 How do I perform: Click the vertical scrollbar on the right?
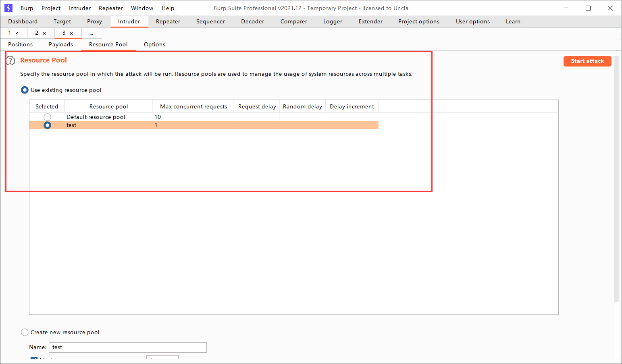pos(616,179)
